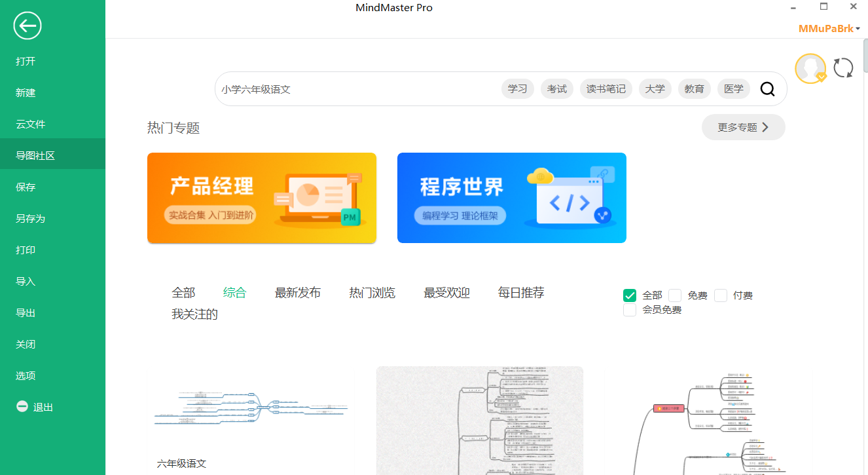Click 保存 in the sidebar
868x475 pixels.
52,187
